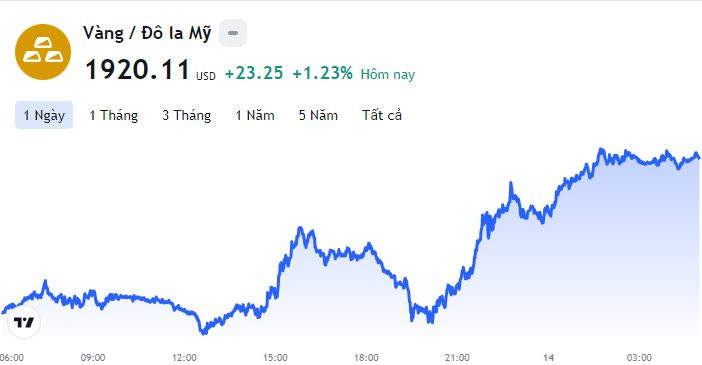Click the gray minus icon beside title
The image size is (702, 365).
click(233, 33)
